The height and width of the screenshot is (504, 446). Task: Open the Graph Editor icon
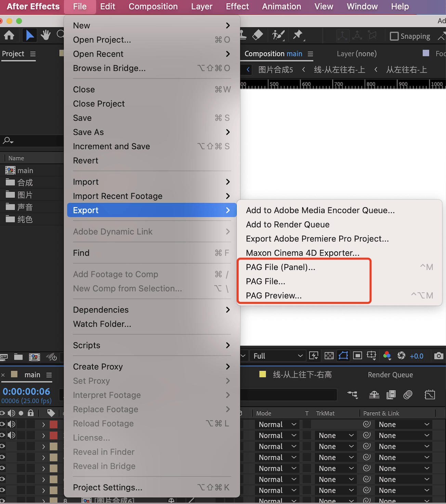[x=430, y=395]
